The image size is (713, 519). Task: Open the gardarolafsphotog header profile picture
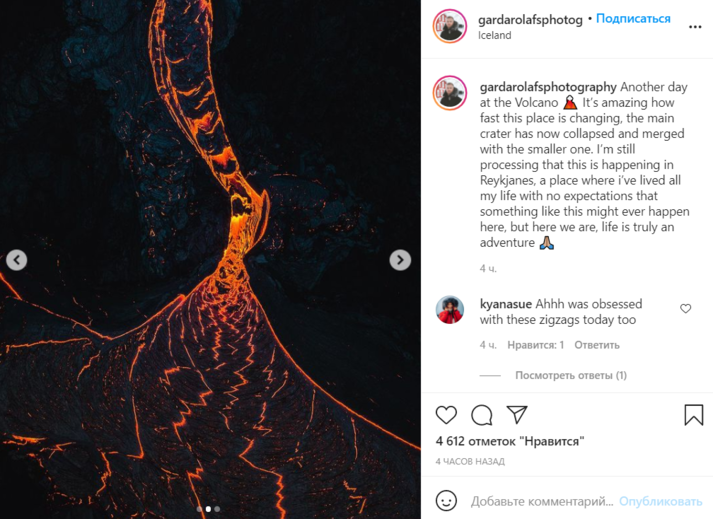[450, 26]
